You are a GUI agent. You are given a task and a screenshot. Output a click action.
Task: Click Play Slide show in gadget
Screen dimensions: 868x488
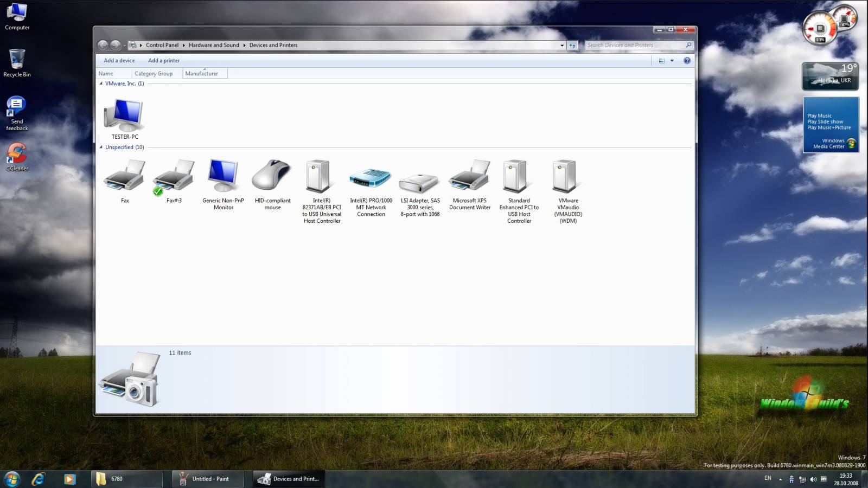tap(825, 122)
